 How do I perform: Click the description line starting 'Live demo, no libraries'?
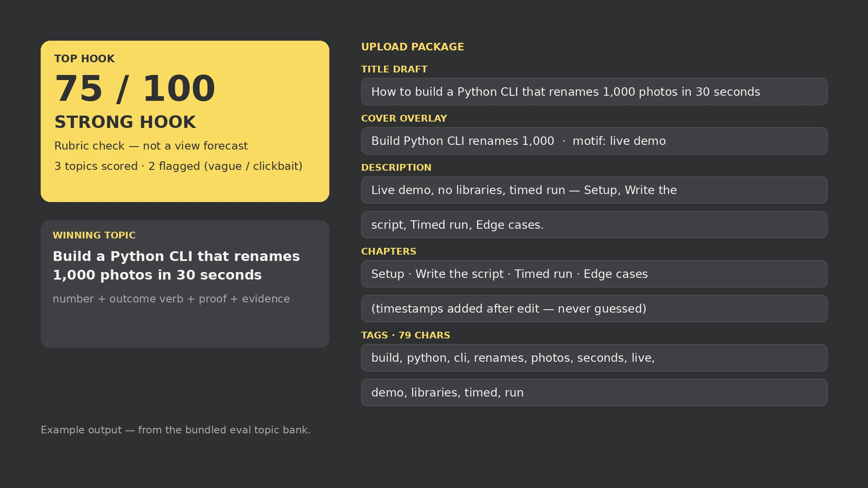tap(594, 190)
